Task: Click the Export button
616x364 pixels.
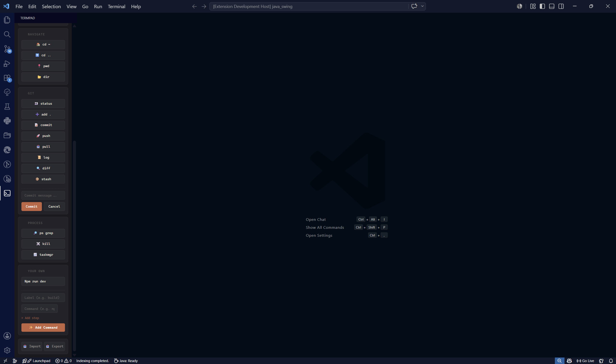Action: pyautogui.click(x=54, y=346)
